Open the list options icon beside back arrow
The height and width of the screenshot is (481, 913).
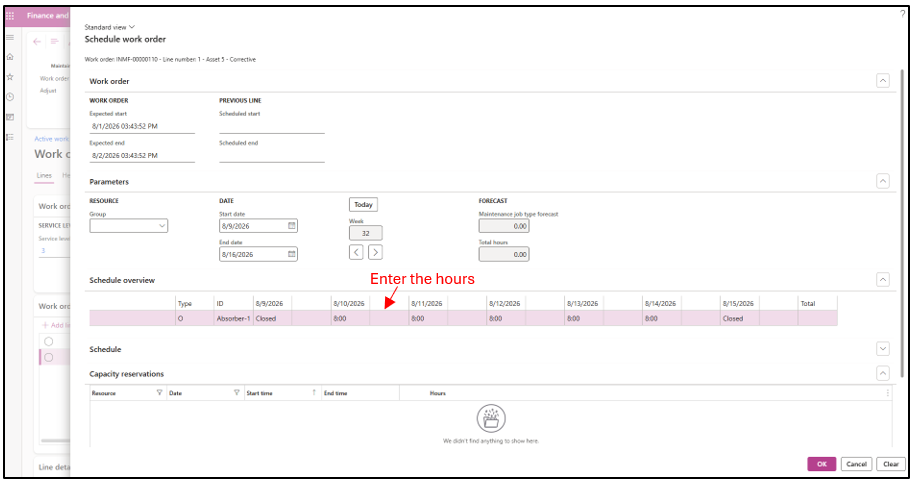click(54, 41)
